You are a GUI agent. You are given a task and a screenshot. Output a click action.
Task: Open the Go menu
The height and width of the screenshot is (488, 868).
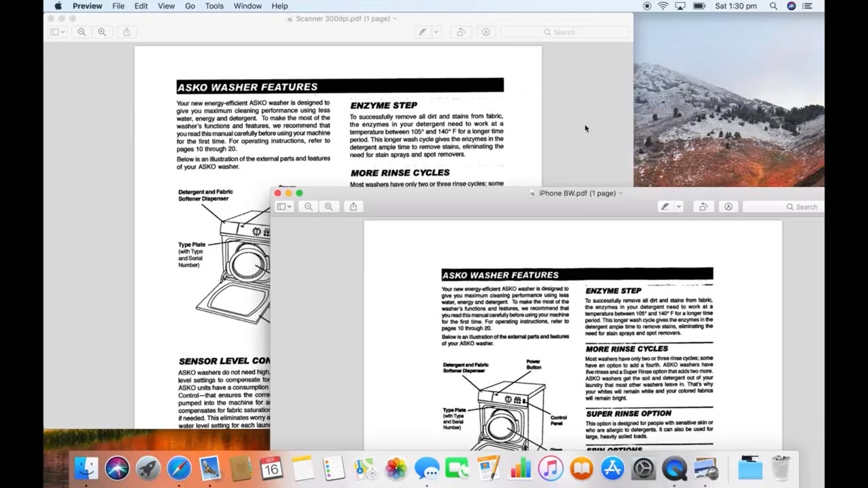click(190, 6)
